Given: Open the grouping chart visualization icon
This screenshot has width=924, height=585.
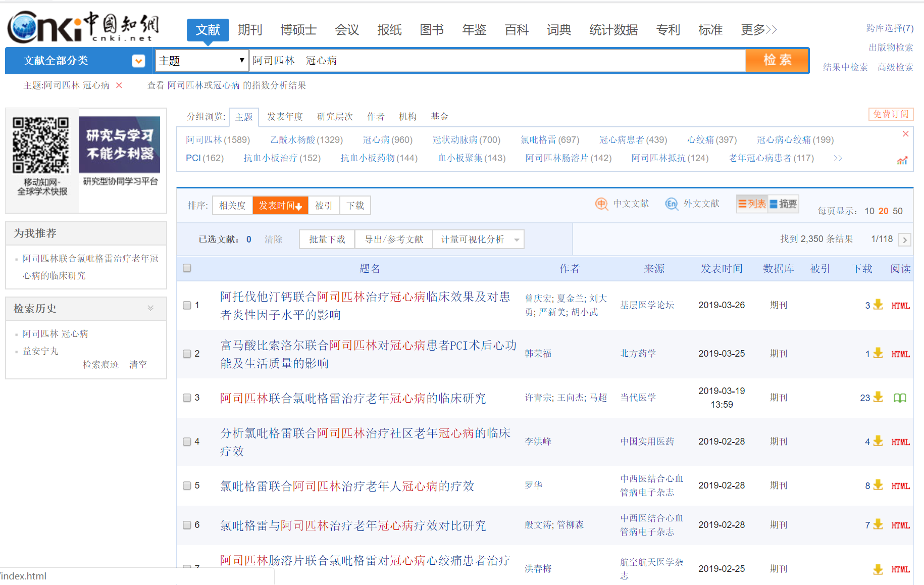Looking at the screenshot, I should pyautogui.click(x=902, y=161).
